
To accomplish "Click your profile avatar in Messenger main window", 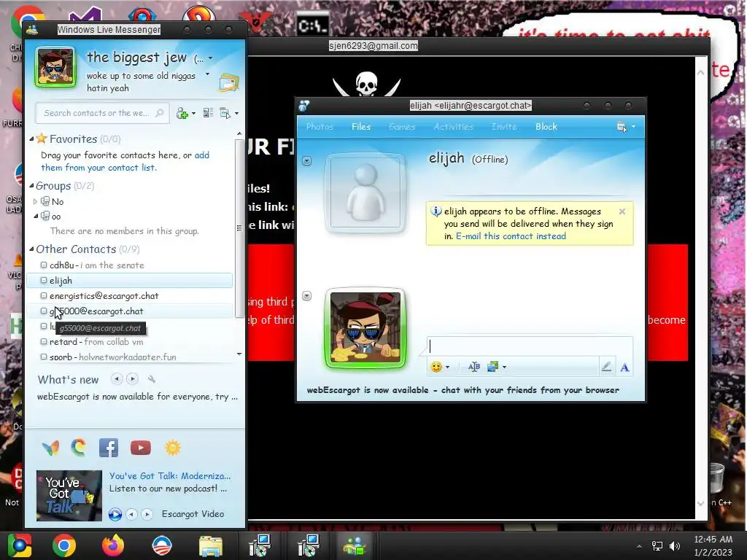I will [x=55, y=67].
